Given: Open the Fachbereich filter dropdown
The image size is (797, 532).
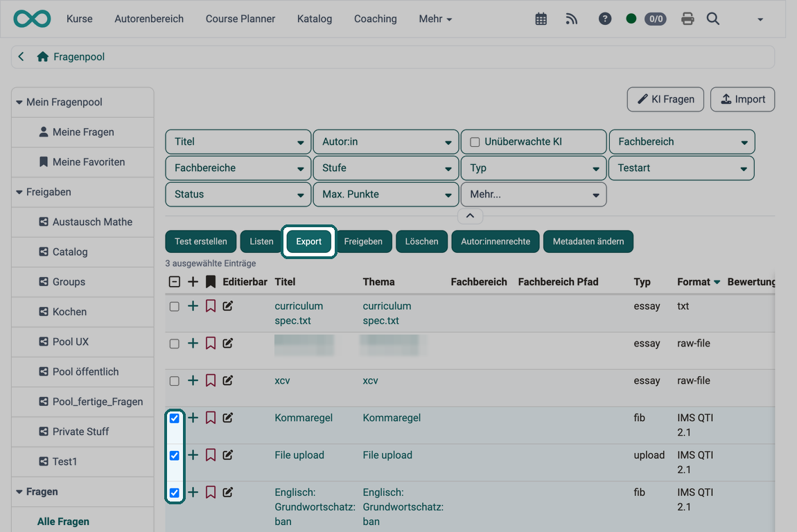Looking at the screenshot, I should (x=682, y=142).
